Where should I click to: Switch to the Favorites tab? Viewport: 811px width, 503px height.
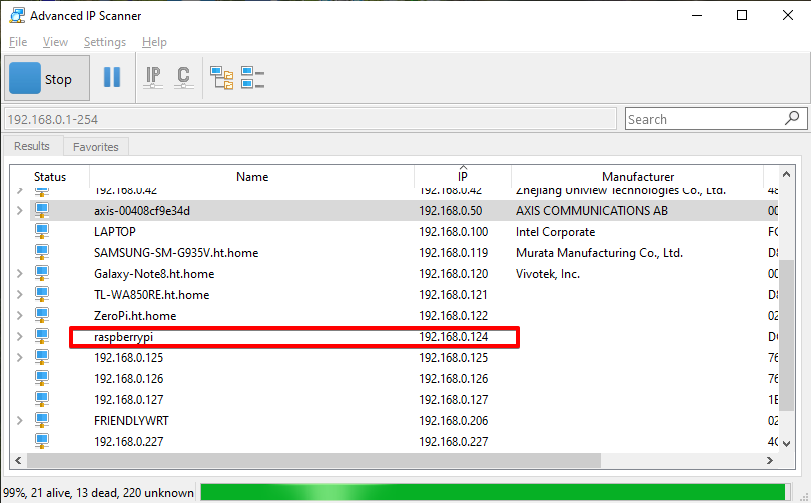[96, 147]
